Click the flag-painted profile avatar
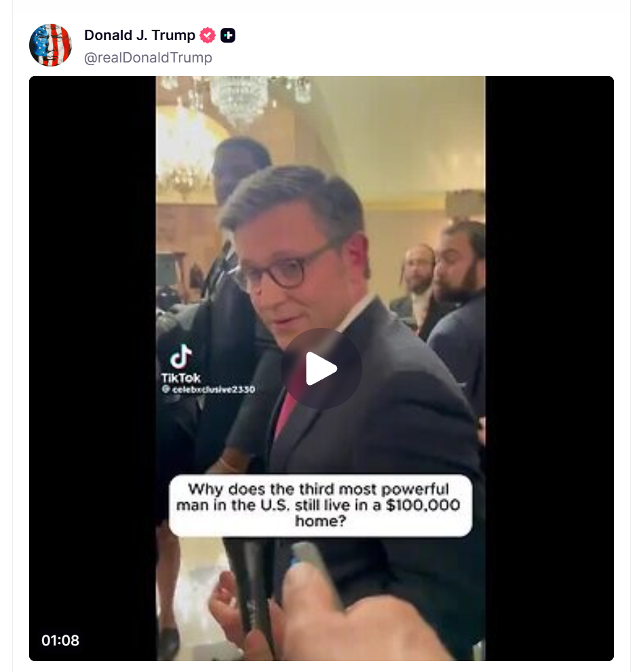The width and height of the screenshot is (641, 672). tap(50, 45)
